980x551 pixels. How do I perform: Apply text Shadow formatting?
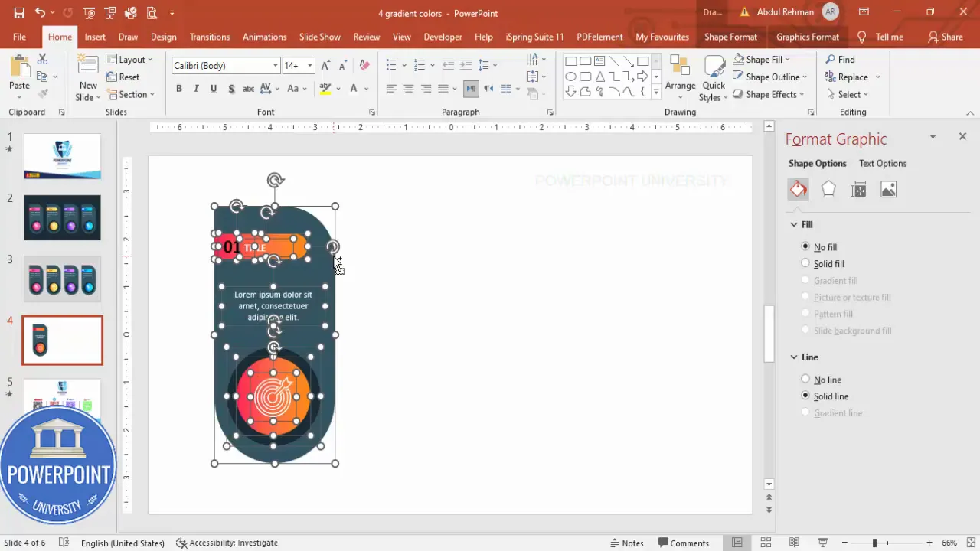(230, 89)
